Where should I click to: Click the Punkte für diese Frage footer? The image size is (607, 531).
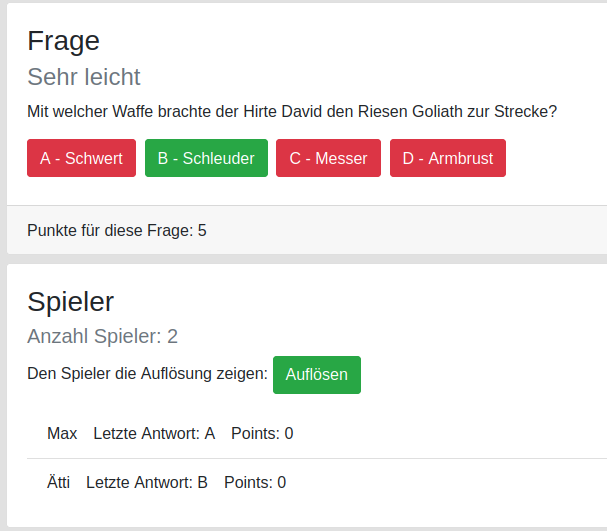(117, 231)
